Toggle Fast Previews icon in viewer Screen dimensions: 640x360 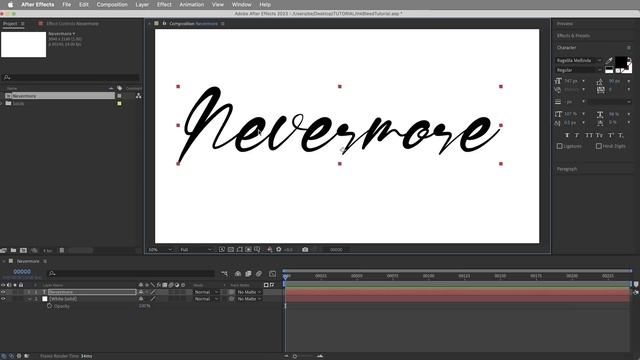coord(222,249)
